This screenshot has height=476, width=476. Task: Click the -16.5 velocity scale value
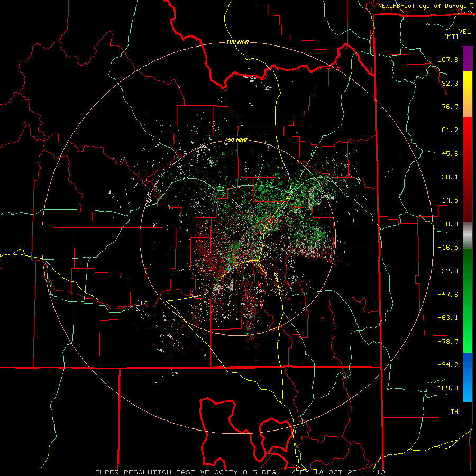(448, 248)
